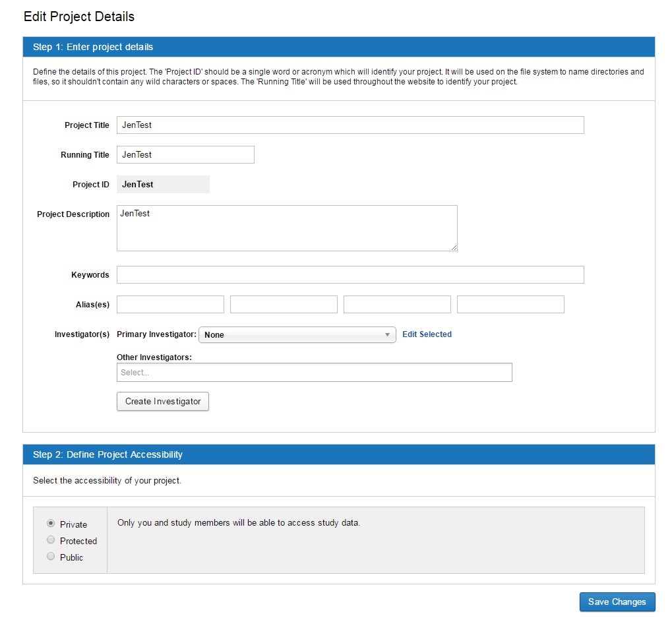The height and width of the screenshot is (620, 672).
Task: Click the Primary Investigator dropdown arrow
Action: coord(387,334)
